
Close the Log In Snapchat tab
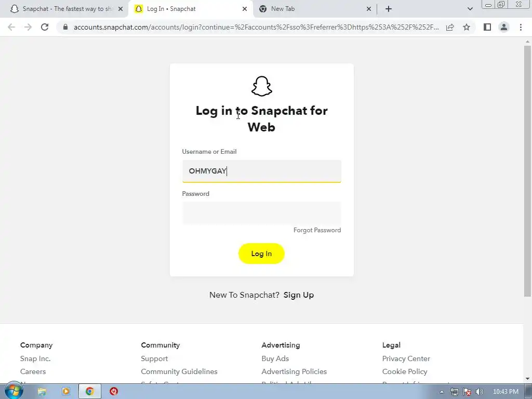[x=245, y=9]
